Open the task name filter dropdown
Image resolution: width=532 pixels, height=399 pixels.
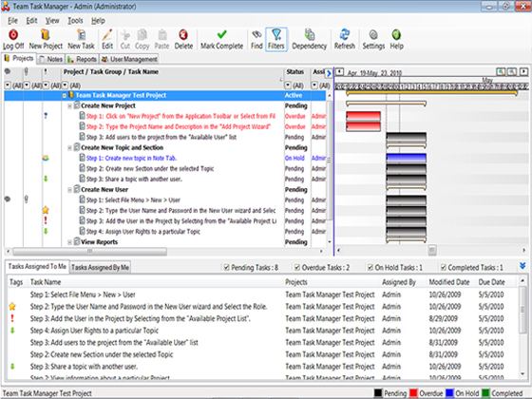point(66,85)
